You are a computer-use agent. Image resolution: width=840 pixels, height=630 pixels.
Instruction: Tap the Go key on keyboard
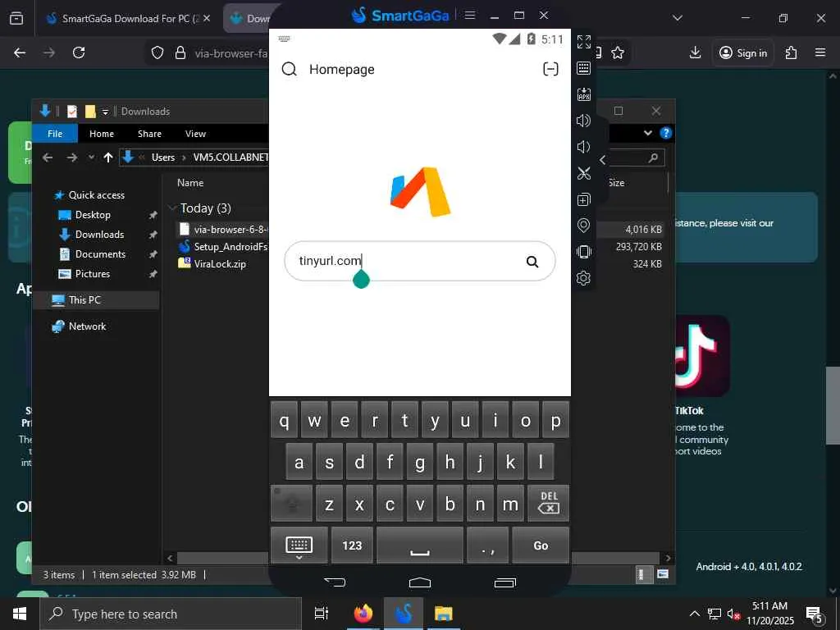pos(541,545)
